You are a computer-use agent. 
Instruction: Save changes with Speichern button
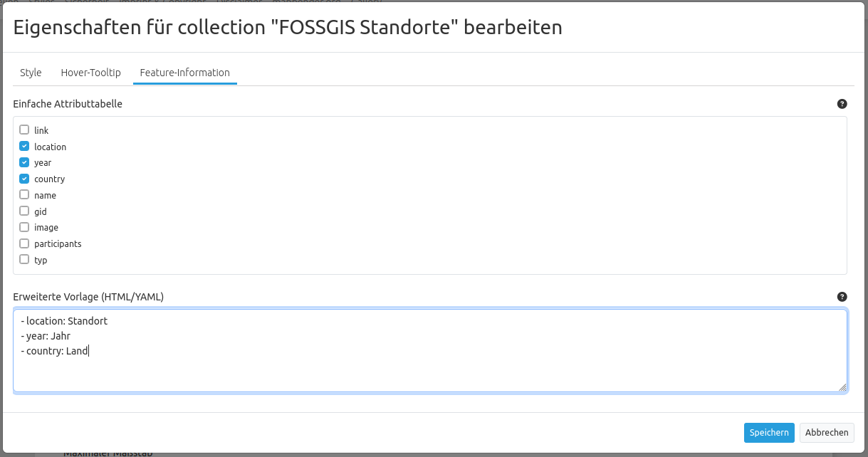tap(769, 433)
